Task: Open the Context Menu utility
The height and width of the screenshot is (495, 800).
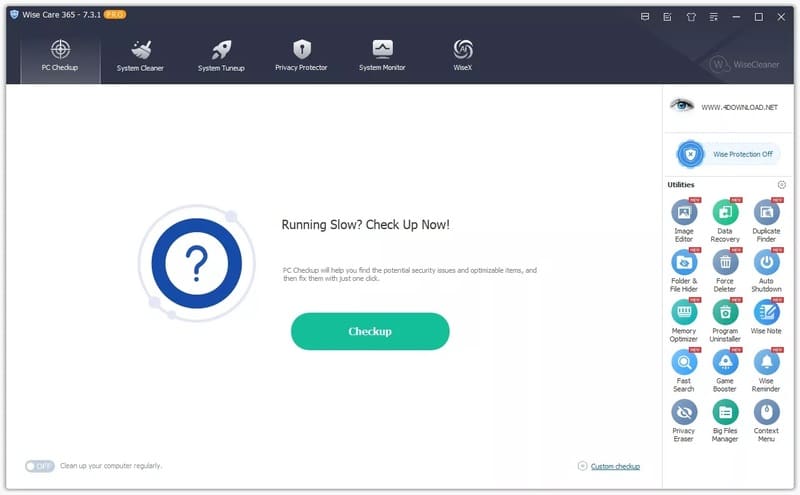Action: (x=766, y=420)
